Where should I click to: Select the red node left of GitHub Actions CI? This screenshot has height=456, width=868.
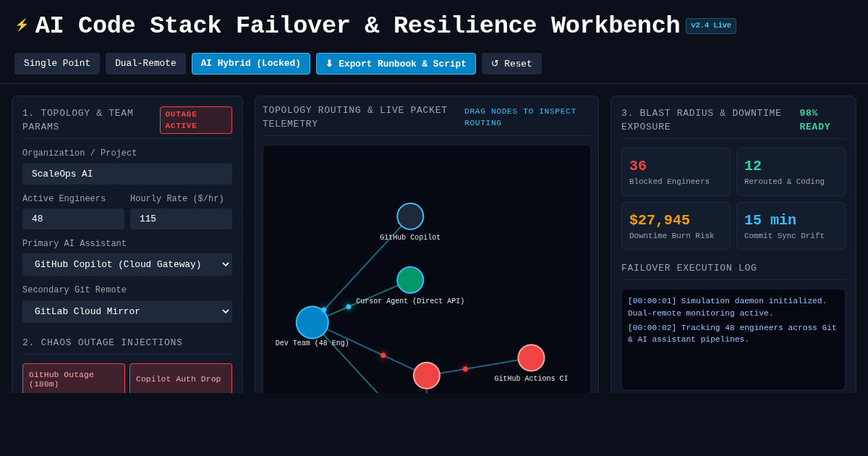(x=427, y=376)
